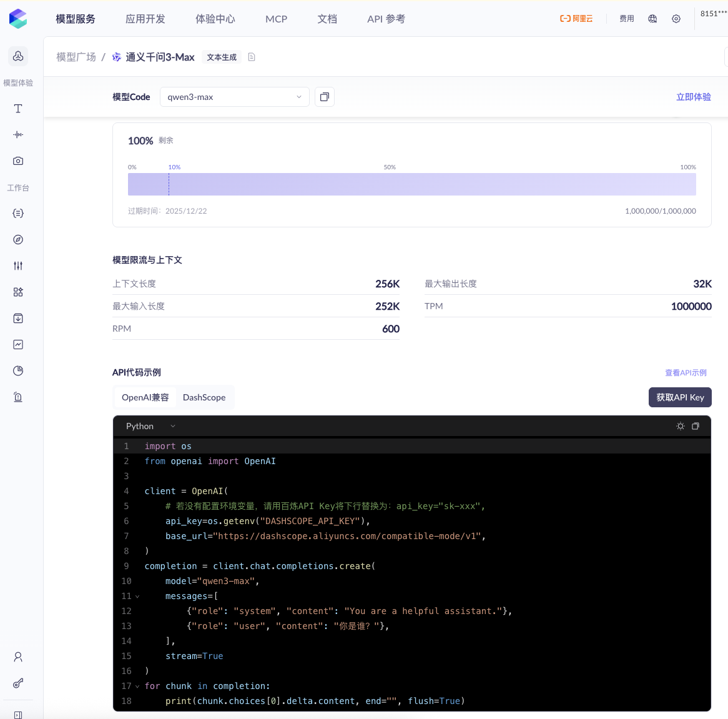Click the 立即体验 link
This screenshot has height=719, width=728.
pos(693,97)
